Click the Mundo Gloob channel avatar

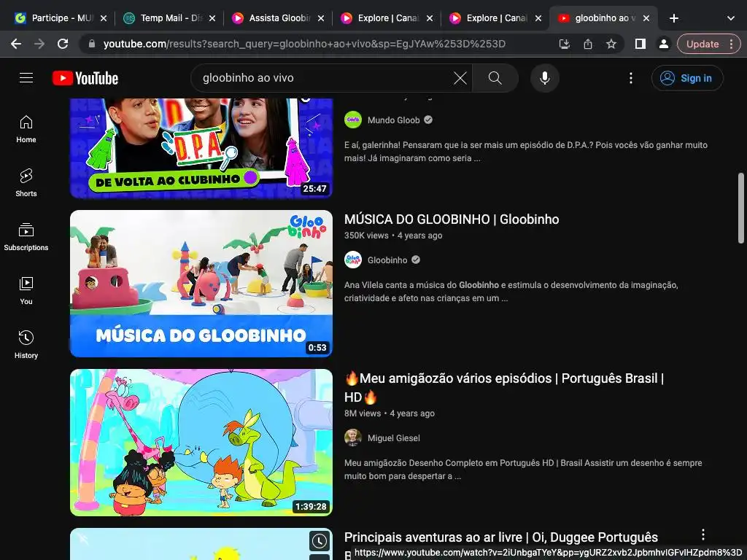[353, 120]
